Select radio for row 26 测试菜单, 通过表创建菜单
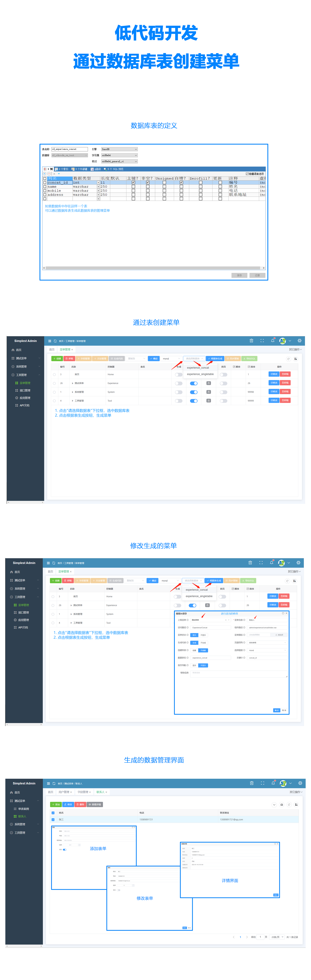The image size is (311, 980). click(x=54, y=383)
